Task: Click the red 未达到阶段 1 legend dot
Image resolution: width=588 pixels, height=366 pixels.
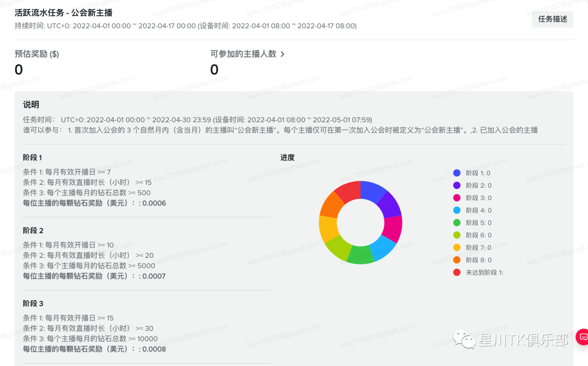Action: coord(457,272)
